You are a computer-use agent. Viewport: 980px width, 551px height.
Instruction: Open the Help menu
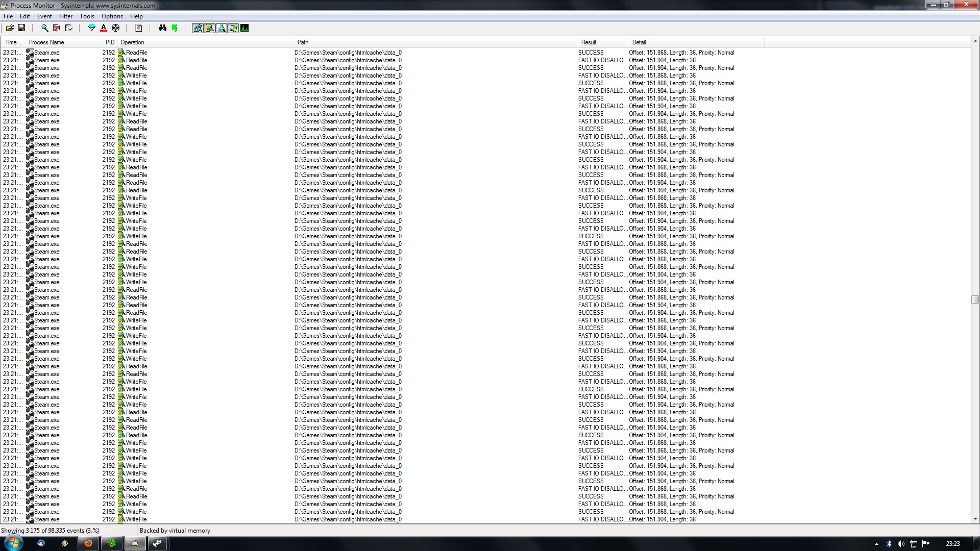[136, 16]
